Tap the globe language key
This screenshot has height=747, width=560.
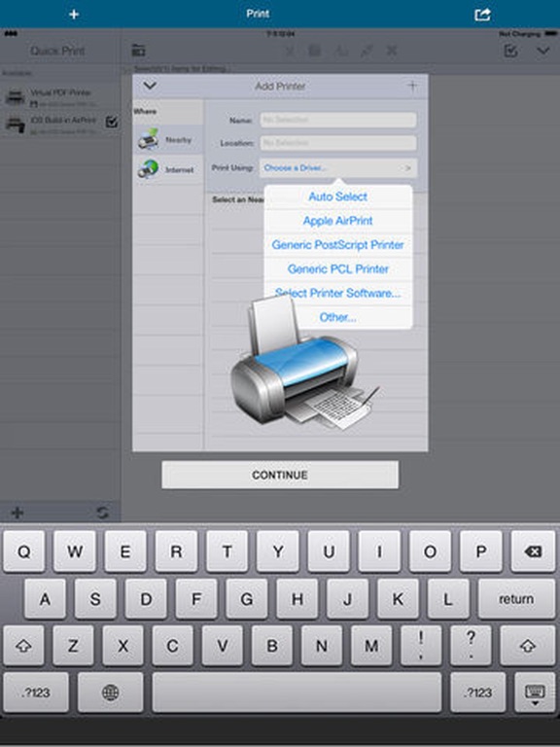[x=111, y=693]
